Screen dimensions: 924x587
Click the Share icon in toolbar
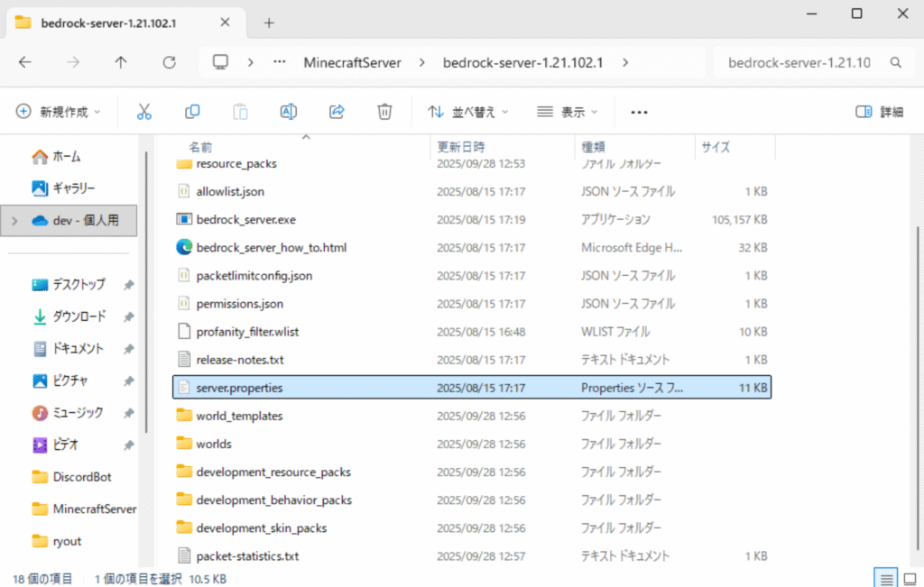pyautogui.click(x=337, y=112)
